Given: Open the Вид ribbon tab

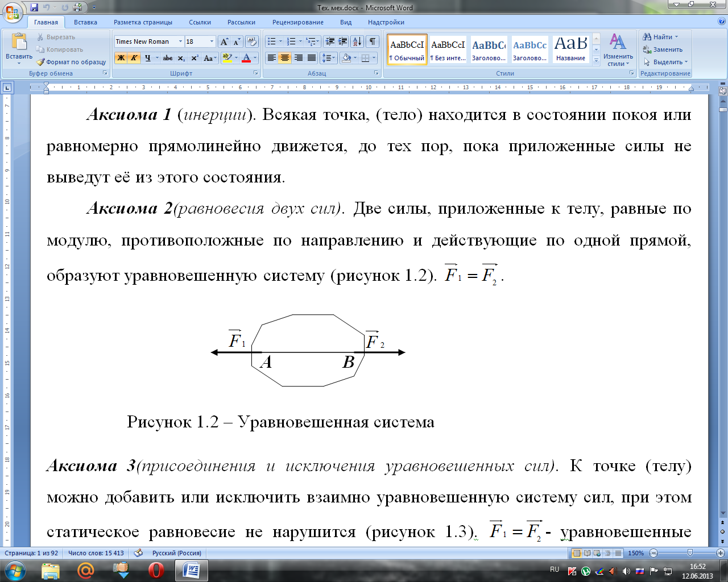Looking at the screenshot, I should pyautogui.click(x=346, y=22).
